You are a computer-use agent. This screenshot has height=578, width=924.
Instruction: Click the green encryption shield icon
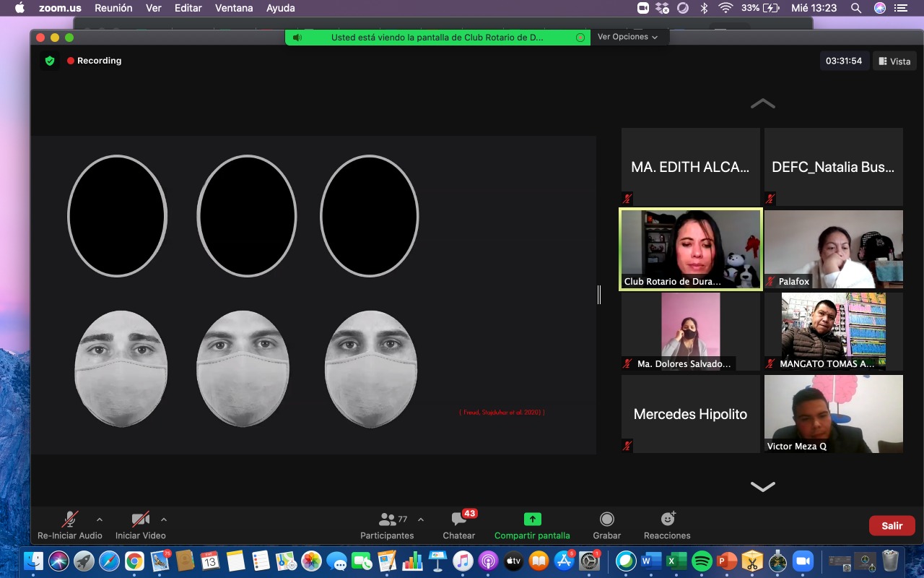tap(50, 61)
